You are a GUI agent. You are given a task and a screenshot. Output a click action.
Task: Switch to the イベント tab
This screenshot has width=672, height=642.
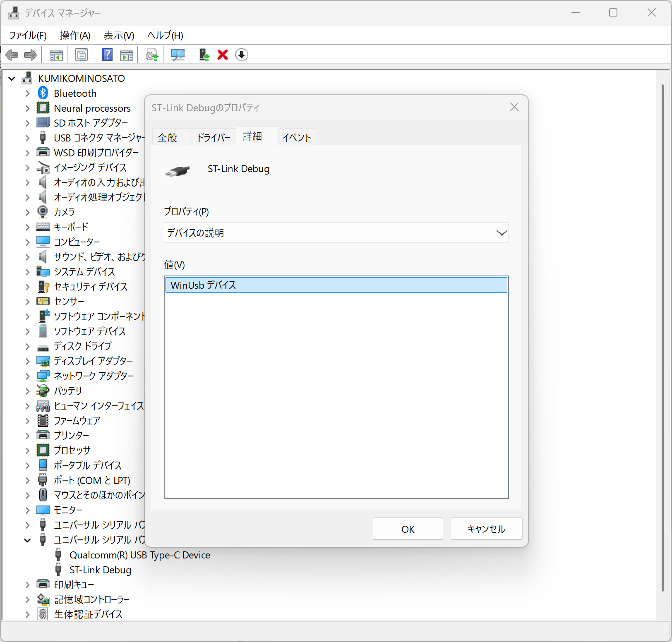[296, 137]
